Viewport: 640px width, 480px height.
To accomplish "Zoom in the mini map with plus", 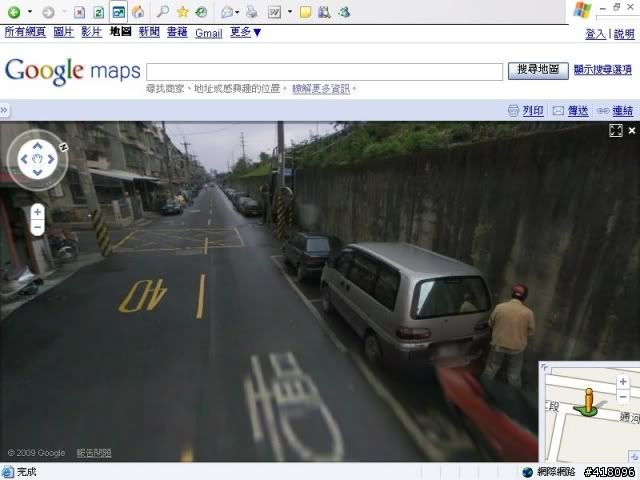I will coord(623,382).
